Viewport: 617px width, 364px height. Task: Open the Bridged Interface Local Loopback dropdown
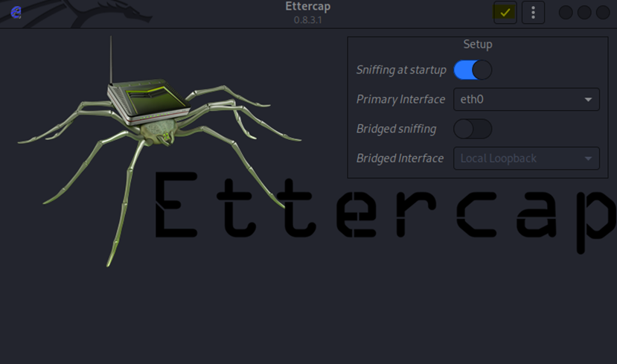[526, 159]
